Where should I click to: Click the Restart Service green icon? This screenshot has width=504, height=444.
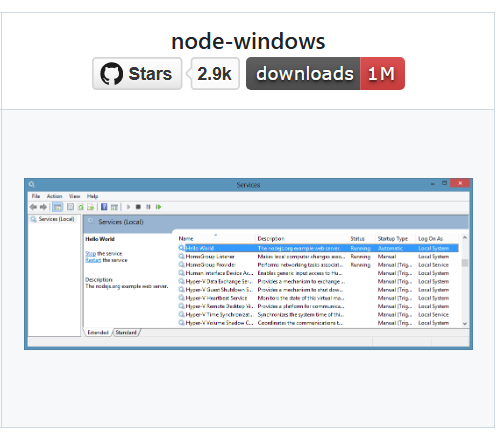(159, 207)
